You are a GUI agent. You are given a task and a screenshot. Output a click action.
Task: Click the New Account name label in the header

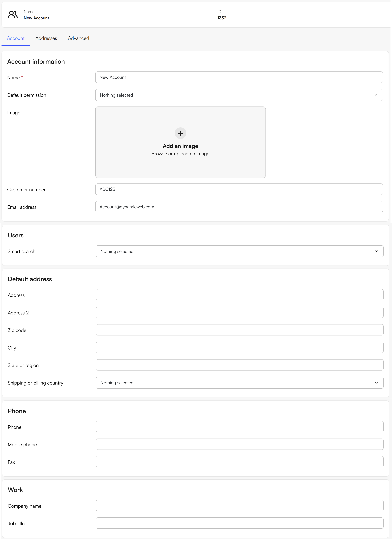(x=36, y=18)
